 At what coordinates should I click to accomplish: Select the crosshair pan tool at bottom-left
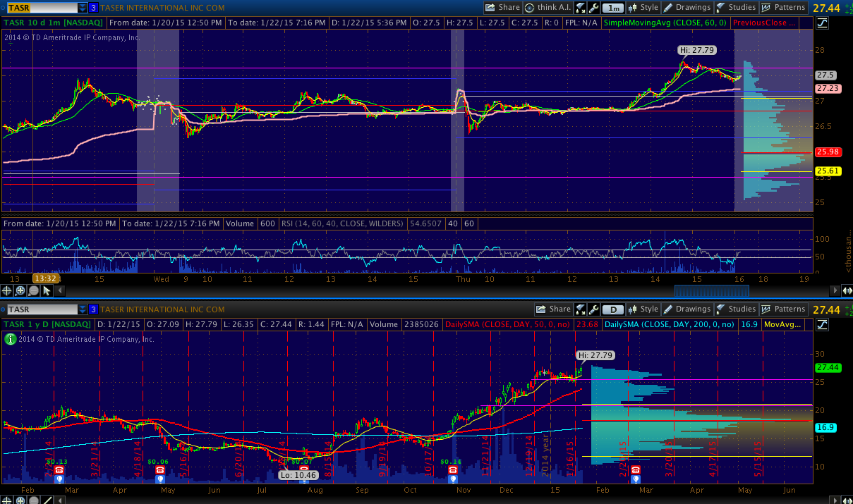[7, 290]
